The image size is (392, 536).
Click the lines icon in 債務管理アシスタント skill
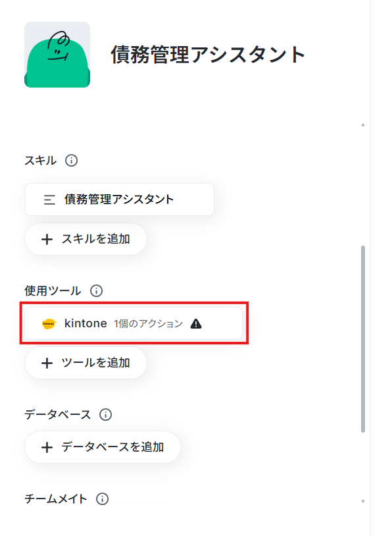point(49,200)
